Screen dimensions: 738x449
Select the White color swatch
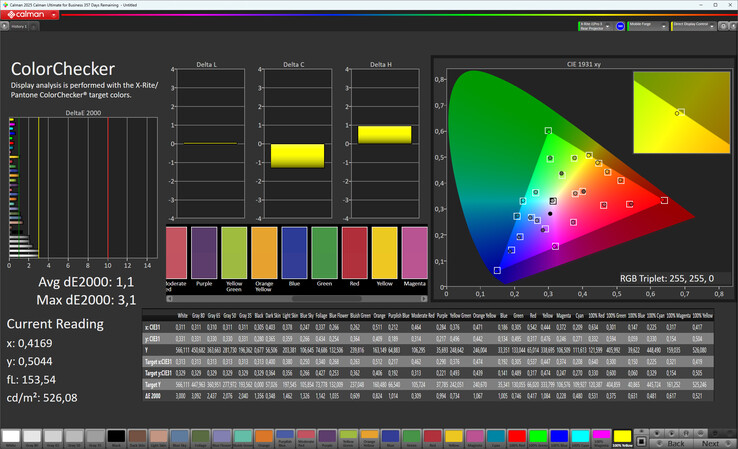pos(13,438)
